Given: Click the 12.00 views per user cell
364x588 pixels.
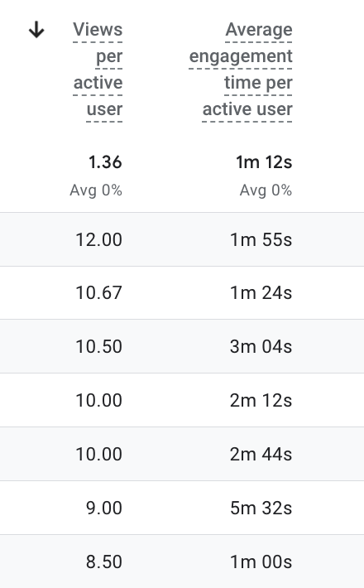Looking at the screenshot, I should point(99,239).
